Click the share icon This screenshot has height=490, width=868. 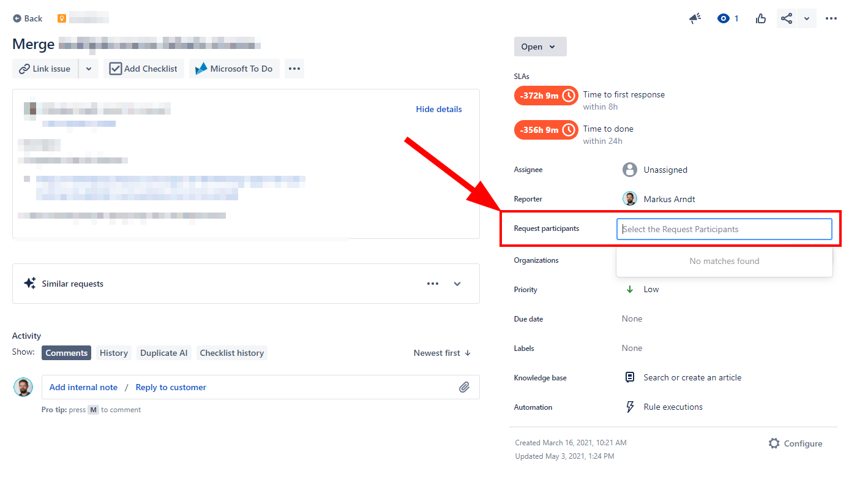[786, 18]
